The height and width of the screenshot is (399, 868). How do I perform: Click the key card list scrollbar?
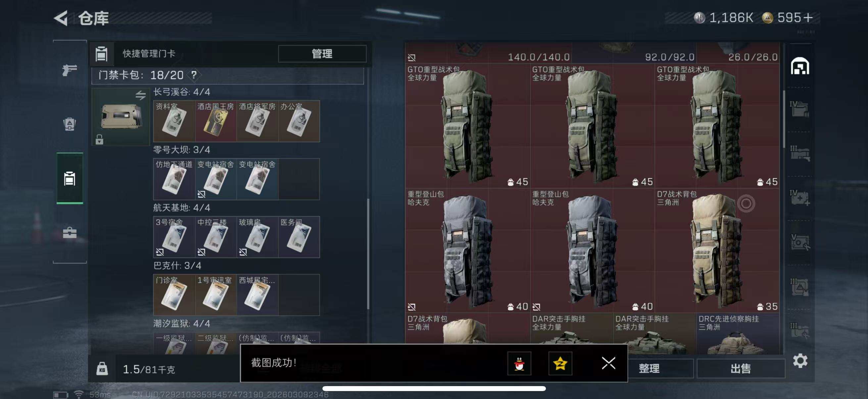(368, 254)
